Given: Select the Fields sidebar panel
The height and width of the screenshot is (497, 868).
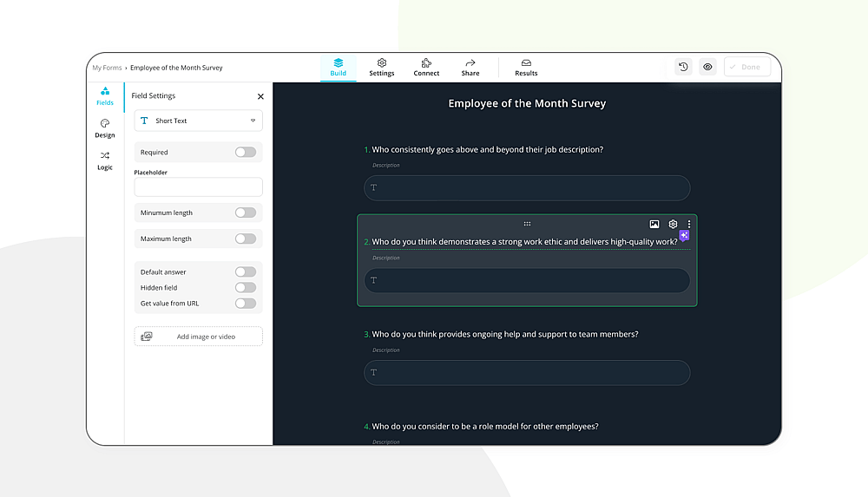Looking at the screenshot, I should click(x=105, y=96).
